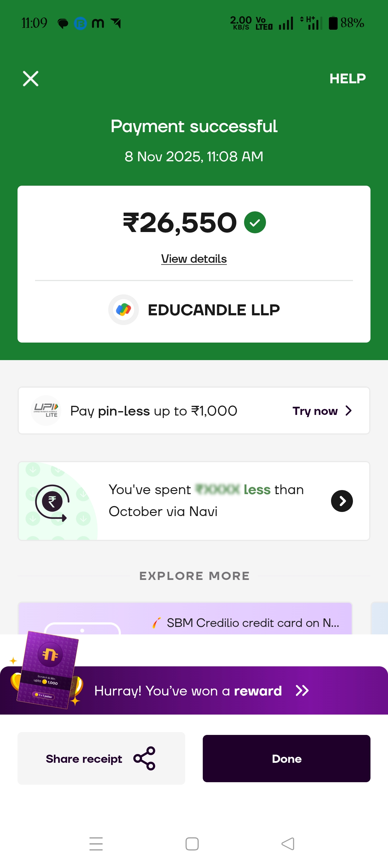The width and height of the screenshot is (388, 868).
Task: Tap the UPI Lite logo
Action: [x=46, y=411]
